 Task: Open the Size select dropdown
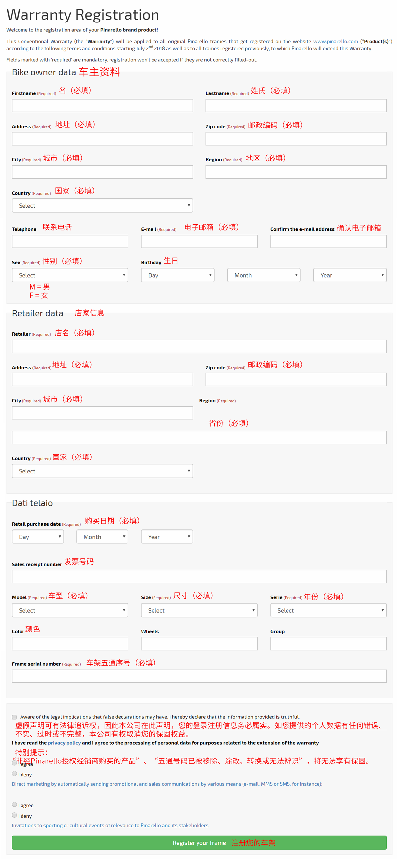[x=199, y=610]
